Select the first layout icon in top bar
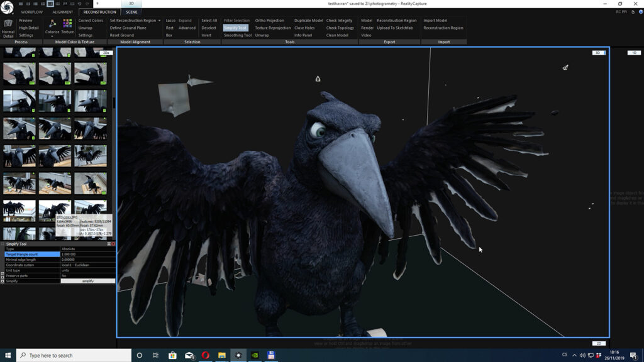Viewport: 644px width, 362px height. [x=21, y=4]
